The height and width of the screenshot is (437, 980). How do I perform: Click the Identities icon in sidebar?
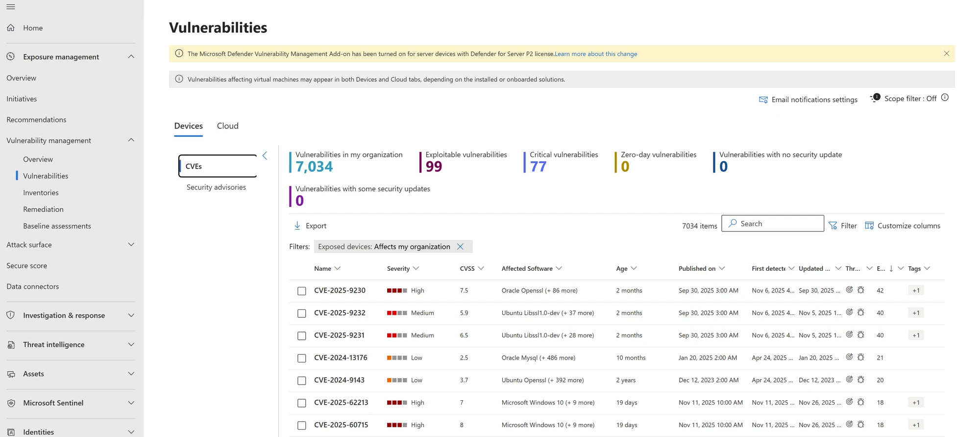coord(11,432)
